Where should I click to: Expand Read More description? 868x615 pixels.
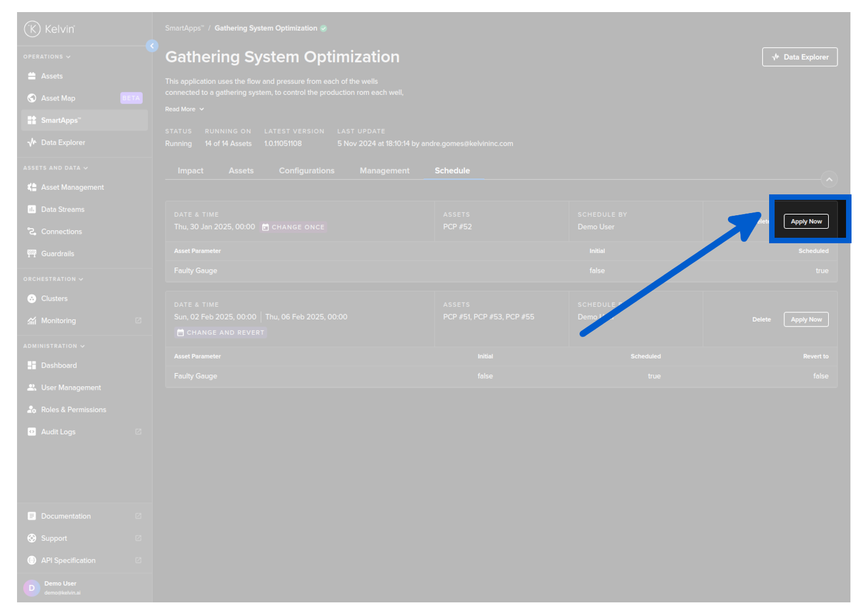185,109
